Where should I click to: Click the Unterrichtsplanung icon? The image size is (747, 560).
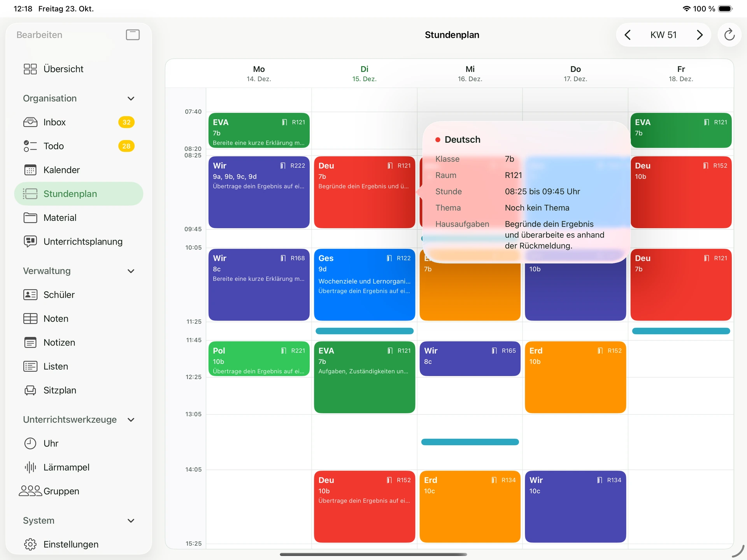pos(30,241)
